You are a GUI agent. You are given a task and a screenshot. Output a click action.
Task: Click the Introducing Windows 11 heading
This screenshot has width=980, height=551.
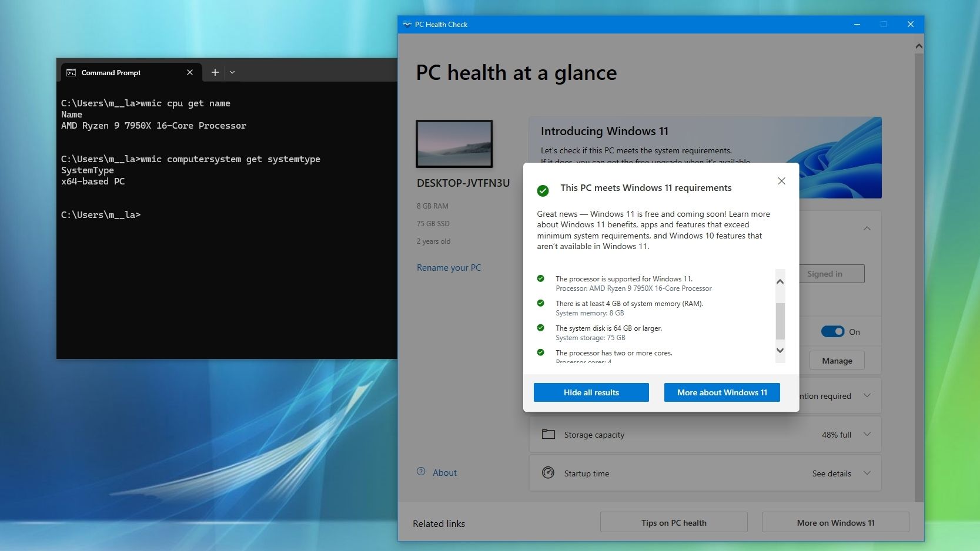coord(604,131)
